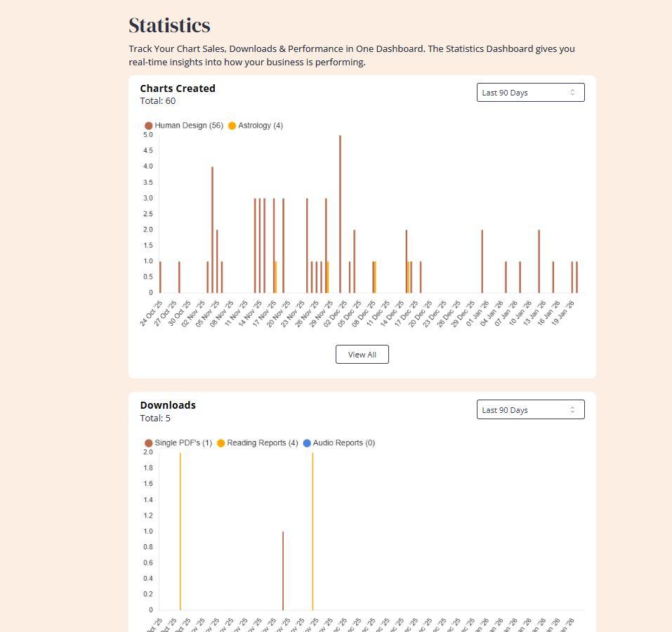Toggle the Audio Reports (0) legend label
The width and height of the screenshot is (672, 632).
(x=343, y=443)
